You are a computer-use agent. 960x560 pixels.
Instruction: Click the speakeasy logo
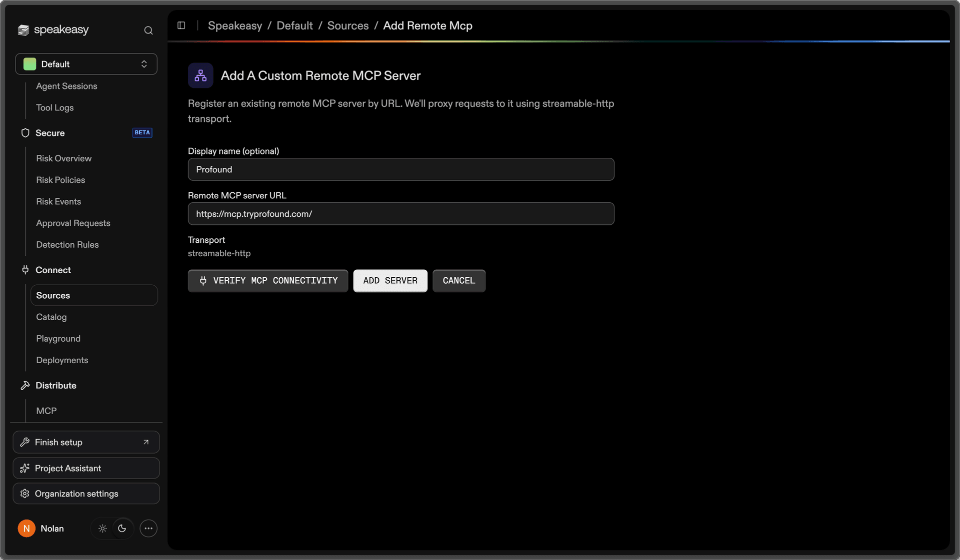(53, 30)
